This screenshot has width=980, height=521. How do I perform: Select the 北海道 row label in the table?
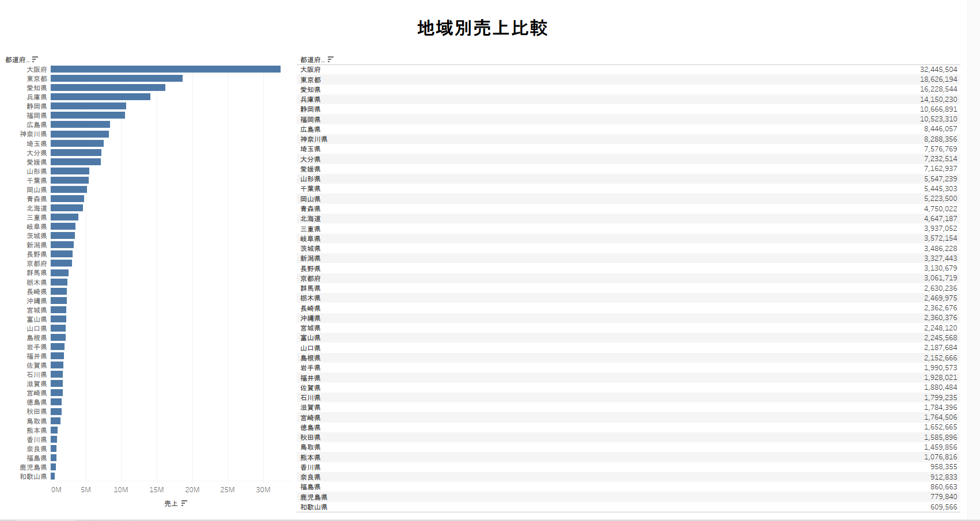pos(311,219)
